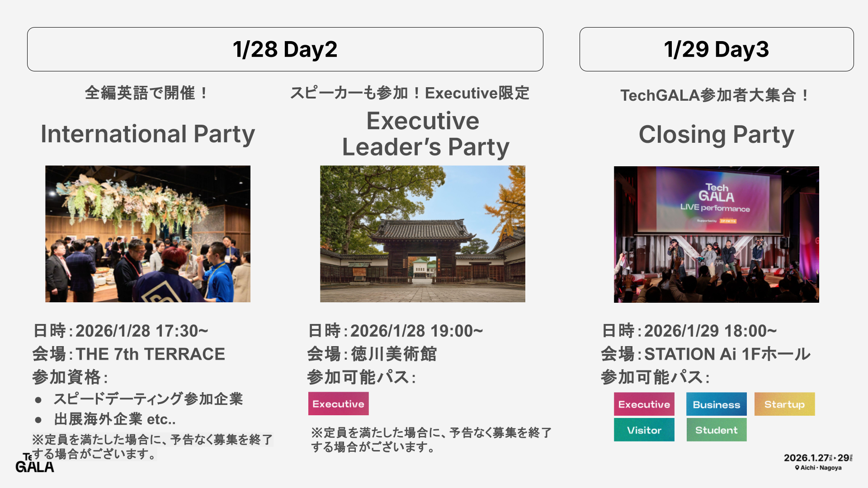Select the teal Visitor pass badge
The height and width of the screenshot is (488, 868).
point(644,430)
